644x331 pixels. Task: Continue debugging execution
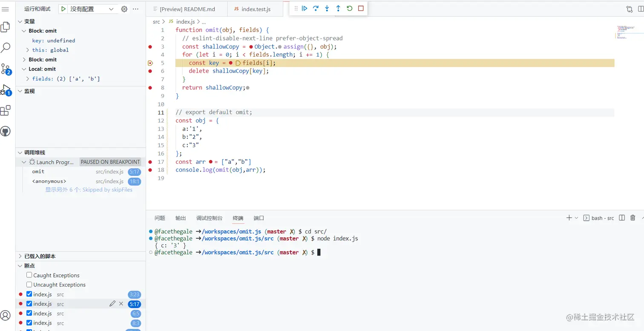coord(305,8)
